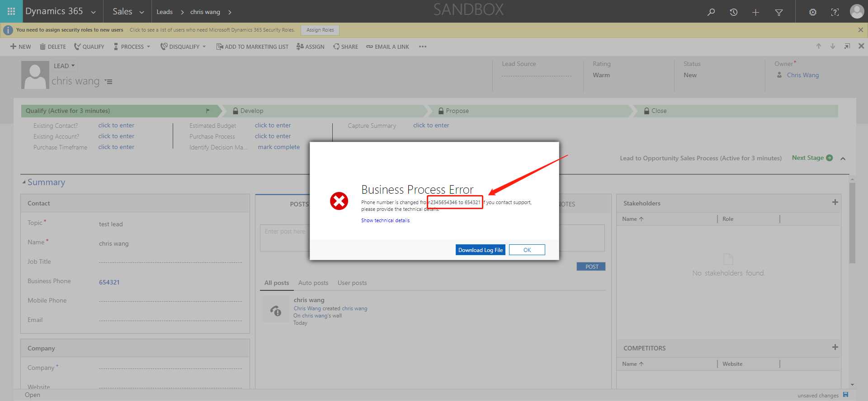Collapse the business process flow chevron
Screen dimensions: 868x401
tap(843, 159)
